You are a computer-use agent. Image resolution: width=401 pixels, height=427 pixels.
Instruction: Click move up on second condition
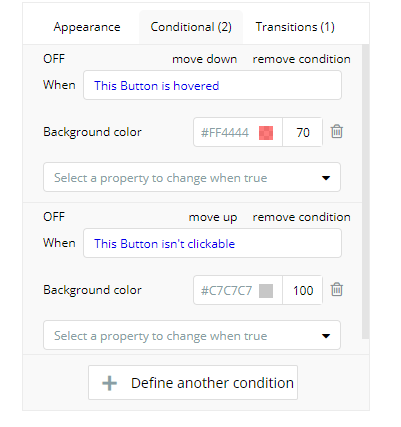click(x=213, y=217)
